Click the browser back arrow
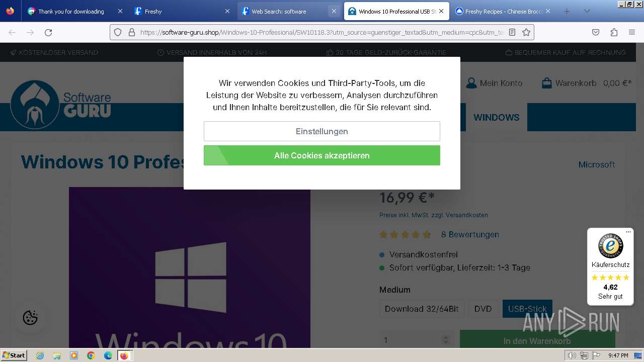The height and width of the screenshot is (362, 644). 12,32
